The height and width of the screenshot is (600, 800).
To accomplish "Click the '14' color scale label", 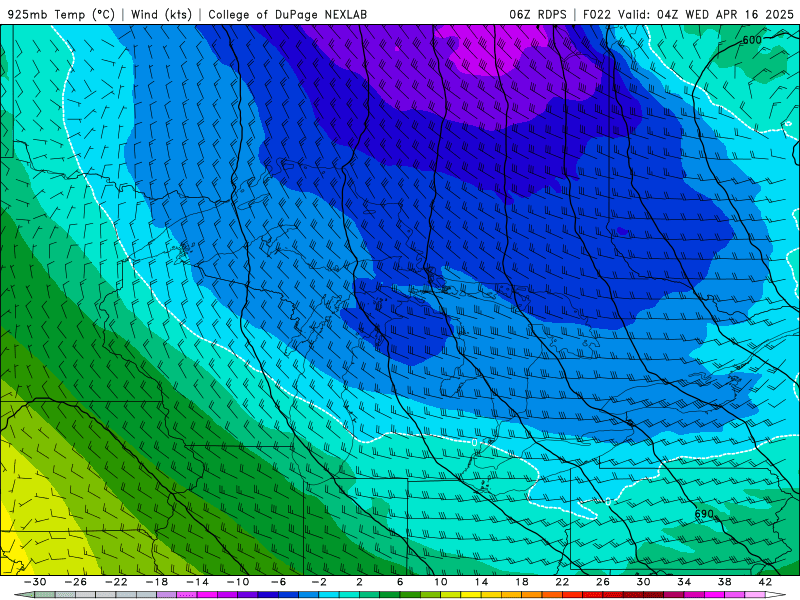I will point(481,582).
